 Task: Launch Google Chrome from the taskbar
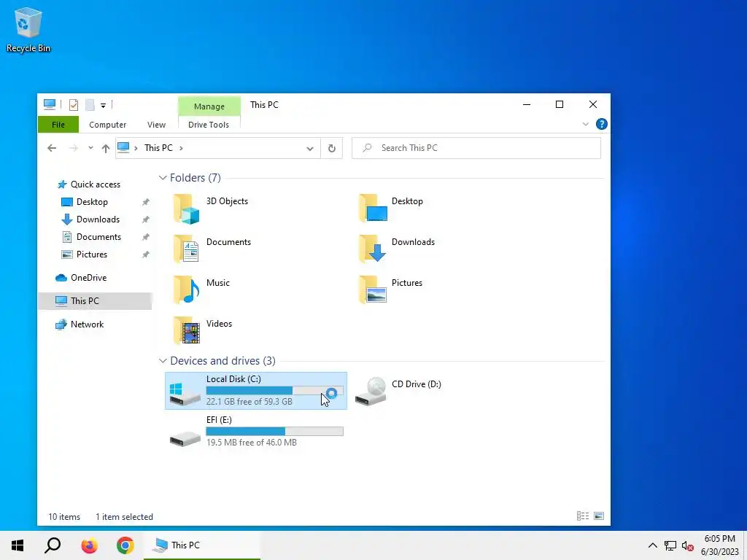pyautogui.click(x=125, y=545)
